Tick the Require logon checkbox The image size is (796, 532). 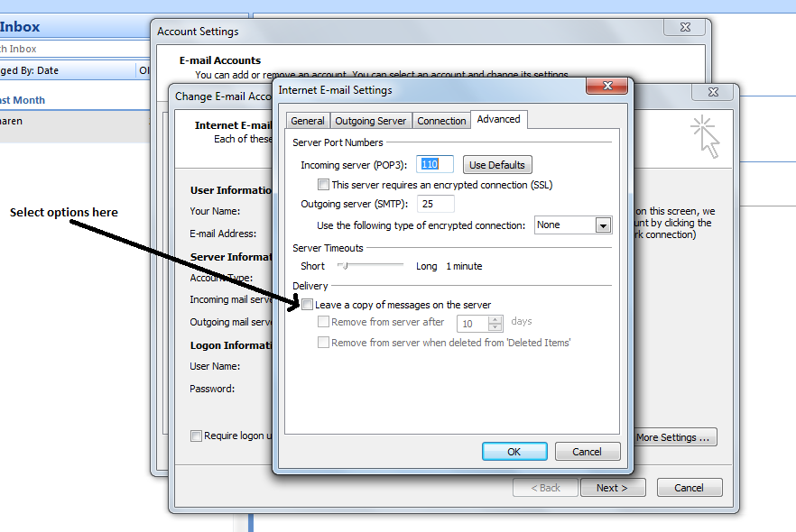196,436
